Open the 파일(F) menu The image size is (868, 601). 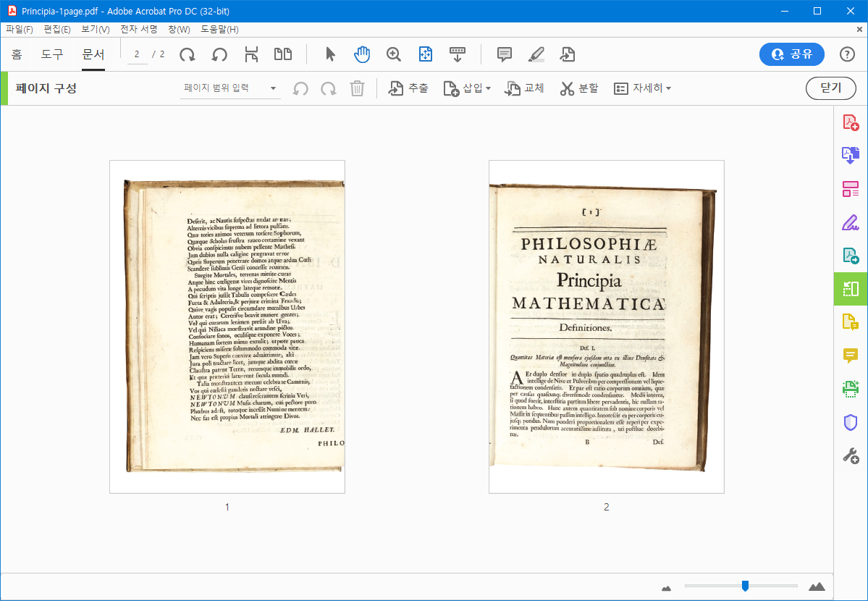point(20,30)
